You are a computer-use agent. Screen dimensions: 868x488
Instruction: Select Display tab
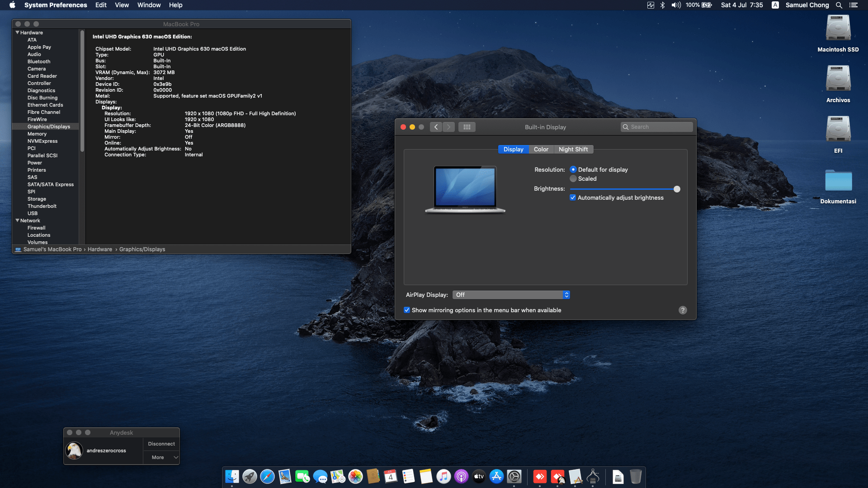(x=513, y=149)
